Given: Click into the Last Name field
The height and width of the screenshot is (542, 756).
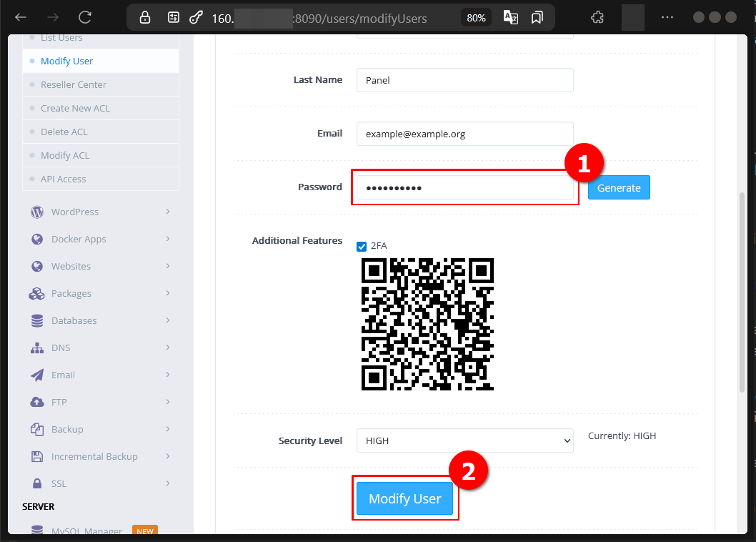Looking at the screenshot, I should coord(464,80).
